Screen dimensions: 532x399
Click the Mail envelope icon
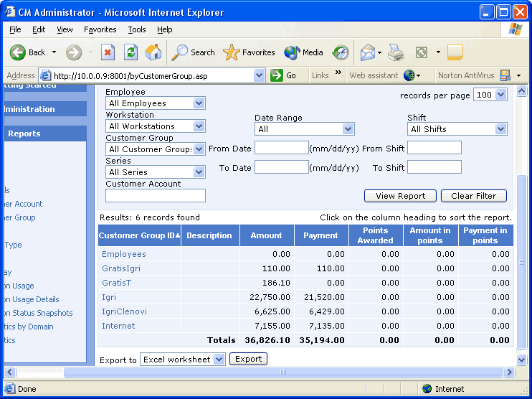(x=368, y=52)
